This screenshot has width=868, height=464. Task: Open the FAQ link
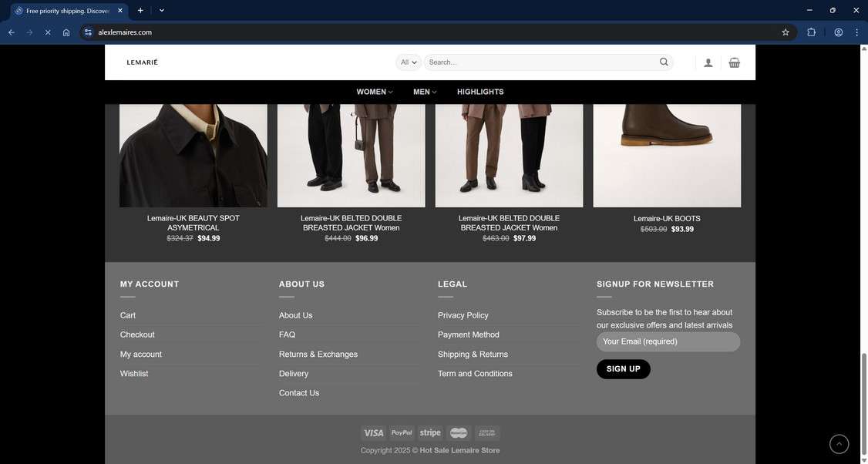(287, 335)
